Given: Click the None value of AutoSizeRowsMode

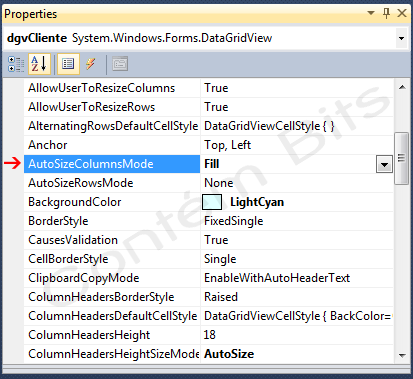Looking at the screenshot, I should click(219, 183).
